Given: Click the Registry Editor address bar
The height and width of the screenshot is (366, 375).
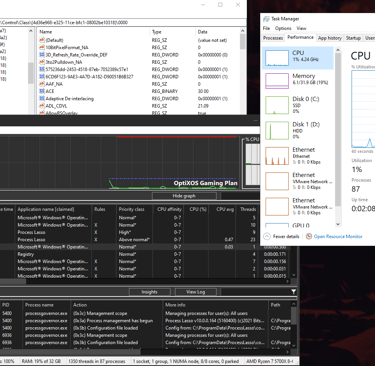Looking at the screenshot, I should click(123, 22).
